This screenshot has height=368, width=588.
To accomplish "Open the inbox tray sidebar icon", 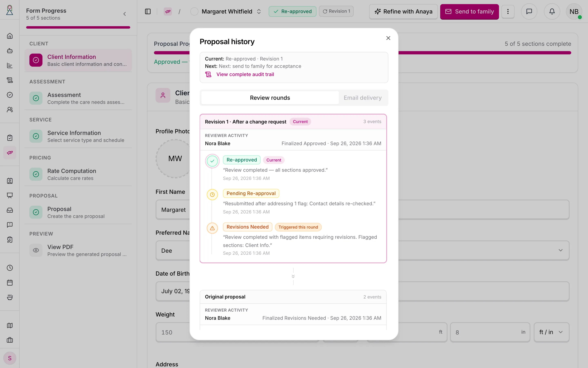I will (x=10, y=210).
